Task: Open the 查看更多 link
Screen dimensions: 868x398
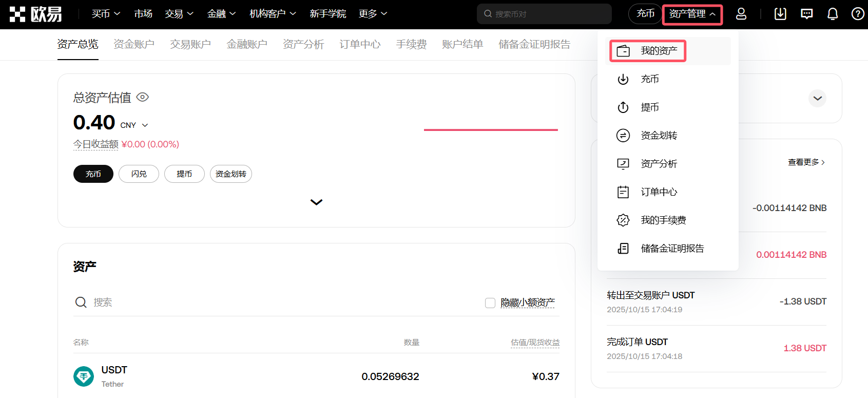Action: (x=806, y=162)
